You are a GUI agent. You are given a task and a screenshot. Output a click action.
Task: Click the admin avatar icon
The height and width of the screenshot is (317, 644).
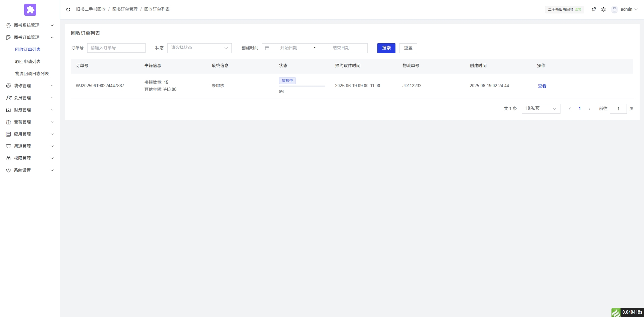click(614, 9)
